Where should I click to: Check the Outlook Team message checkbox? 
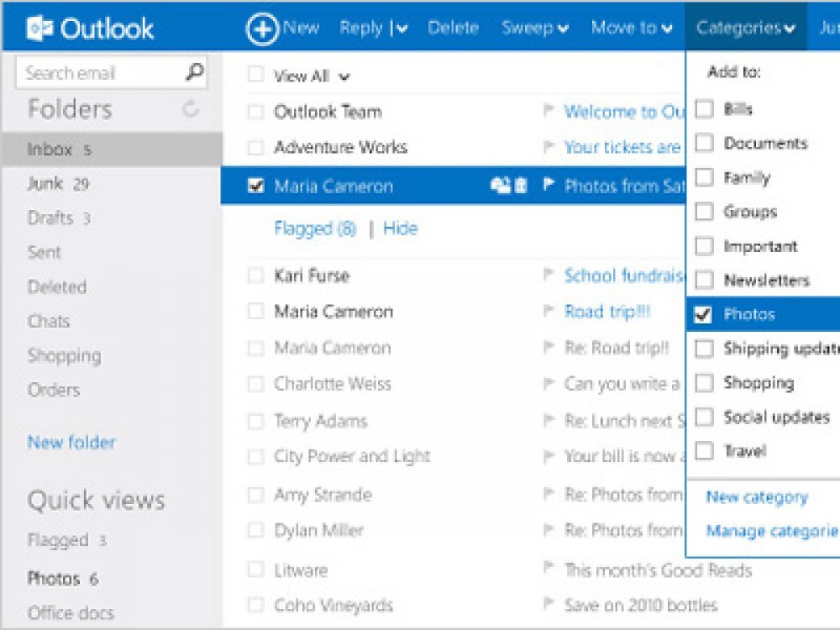(x=255, y=112)
